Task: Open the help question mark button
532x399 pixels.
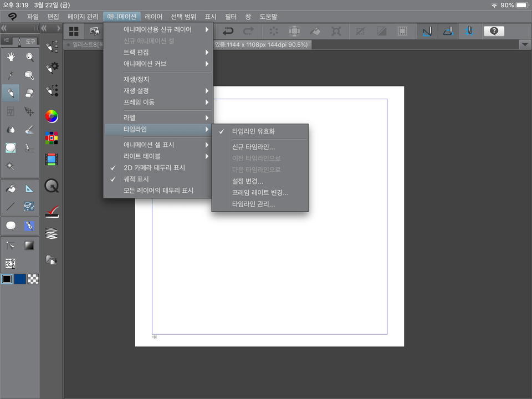Action: pos(493,31)
